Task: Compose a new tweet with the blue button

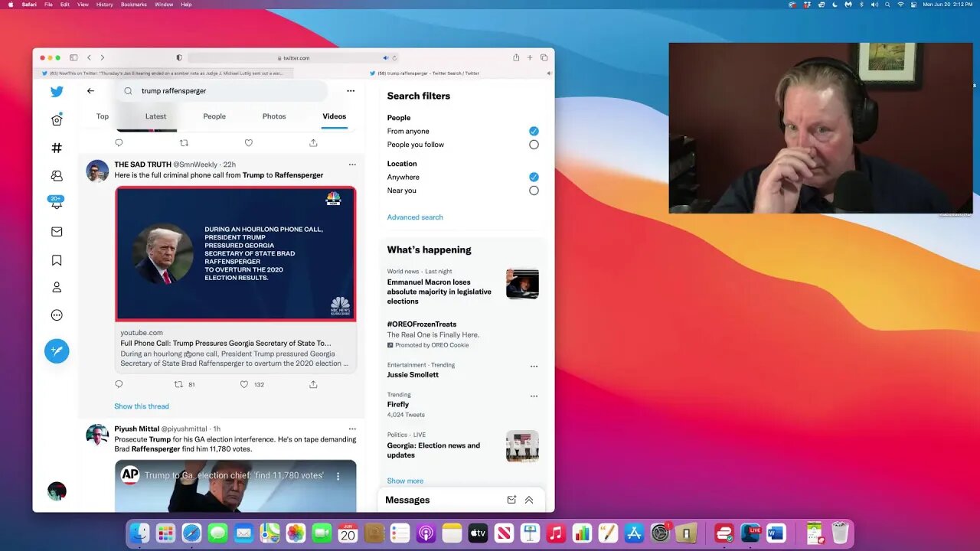Action: (57, 351)
